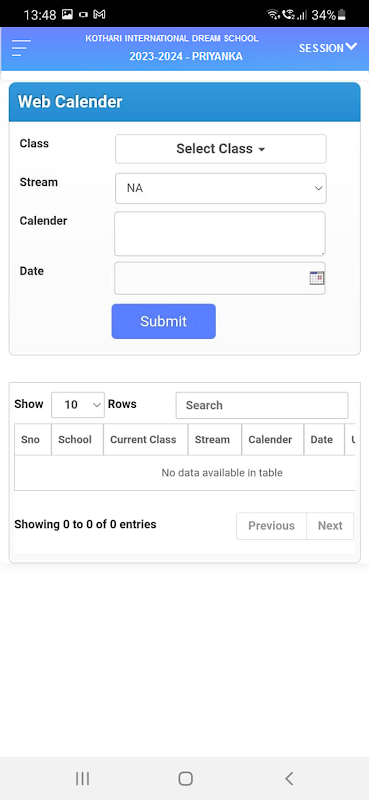
Task: Expand the SESSION dropdown
Action: [x=328, y=48]
